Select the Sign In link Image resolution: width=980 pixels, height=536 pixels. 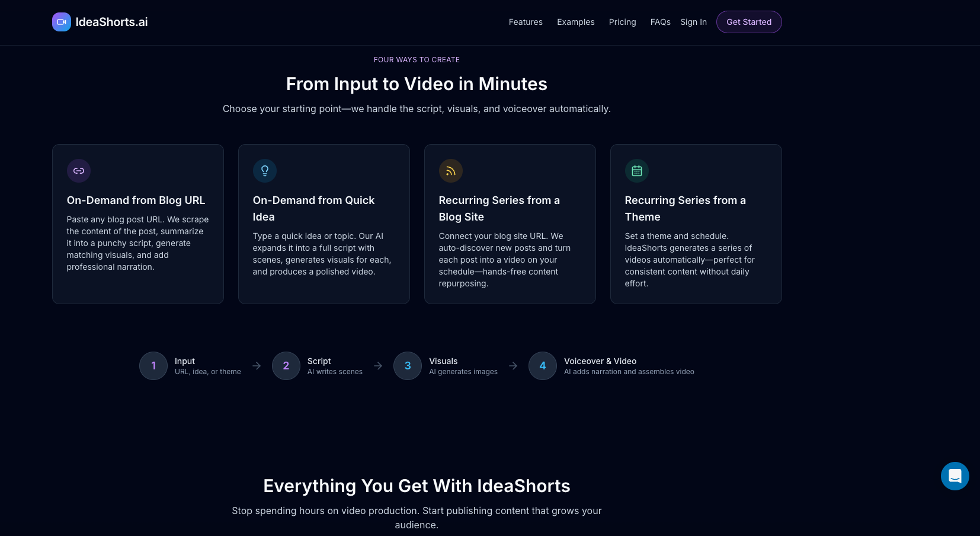[x=693, y=22]
